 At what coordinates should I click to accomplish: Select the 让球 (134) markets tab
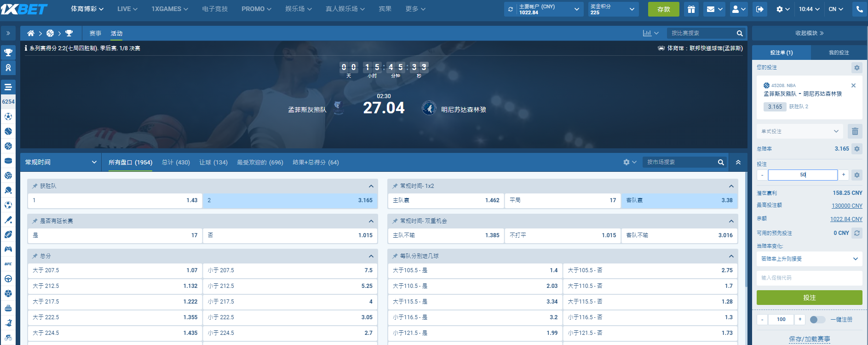(213, 162)
